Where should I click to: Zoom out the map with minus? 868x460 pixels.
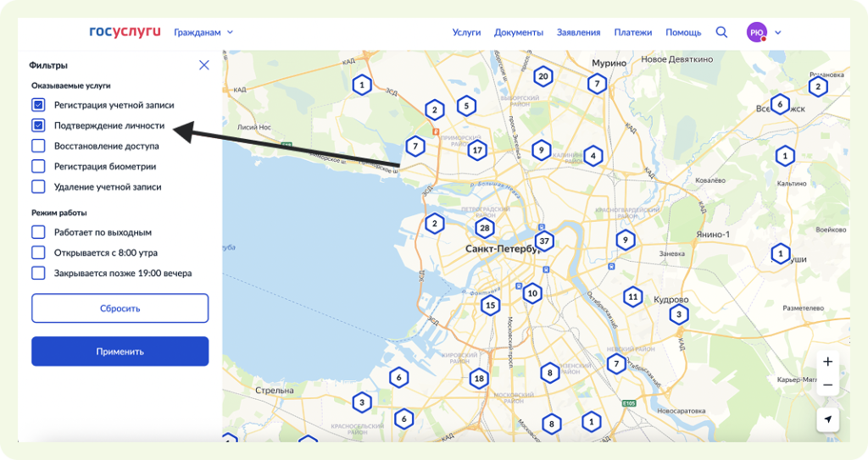pyautogui.click(x=827, y=385)
